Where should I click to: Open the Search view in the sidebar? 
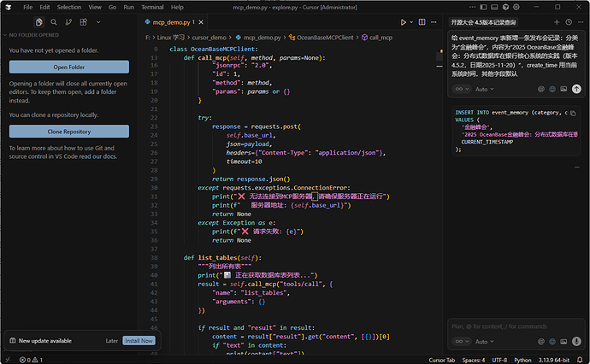(53, 21)
